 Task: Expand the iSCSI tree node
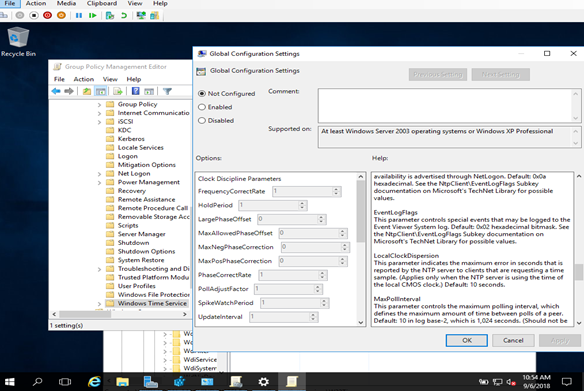99,122
